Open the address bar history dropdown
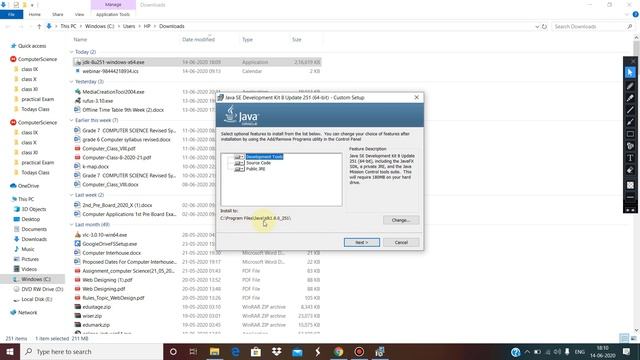 (x=537, y=27)
